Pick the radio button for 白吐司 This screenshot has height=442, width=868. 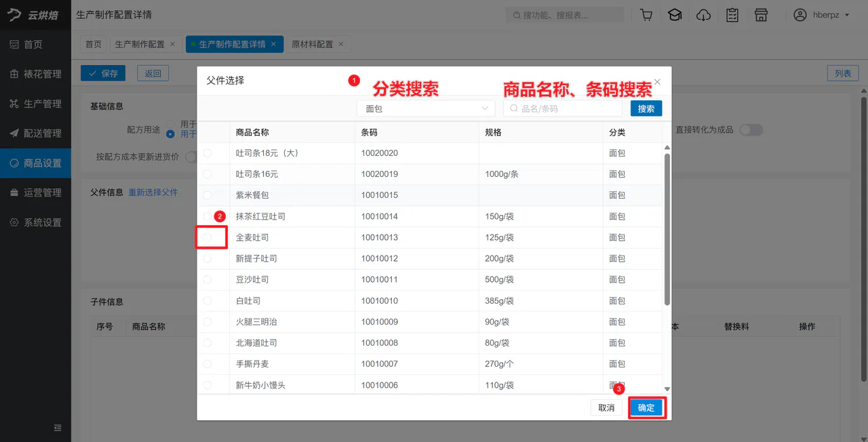(x=208, y=300)
